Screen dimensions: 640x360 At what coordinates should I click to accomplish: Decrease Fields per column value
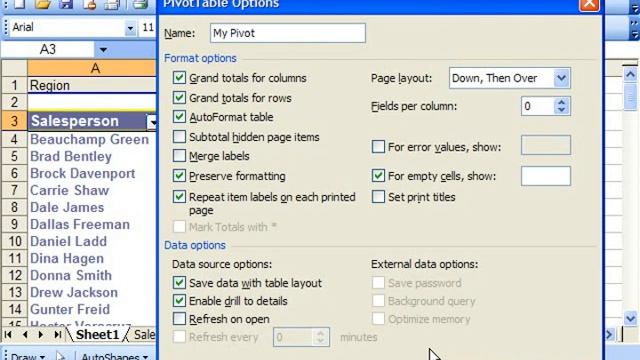tap(562, 110)
